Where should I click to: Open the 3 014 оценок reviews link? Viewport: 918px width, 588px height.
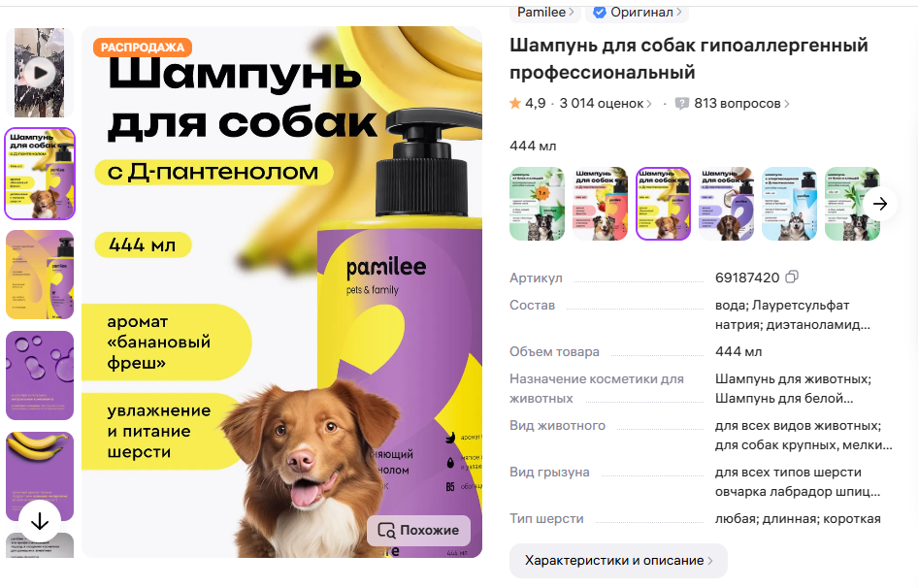coord(606,104)
